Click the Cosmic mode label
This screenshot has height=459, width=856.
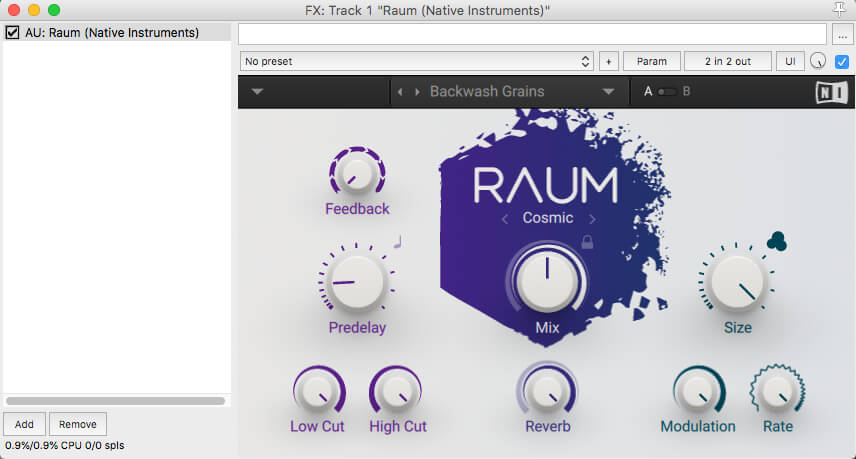pos(548,218)
